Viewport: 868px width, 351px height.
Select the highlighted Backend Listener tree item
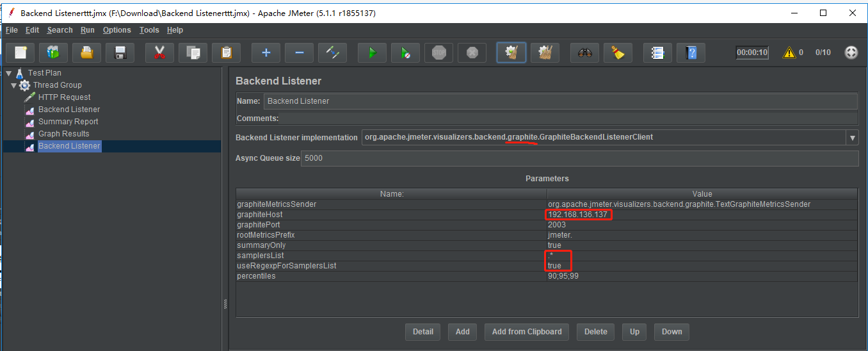click(x=69, y=146)
